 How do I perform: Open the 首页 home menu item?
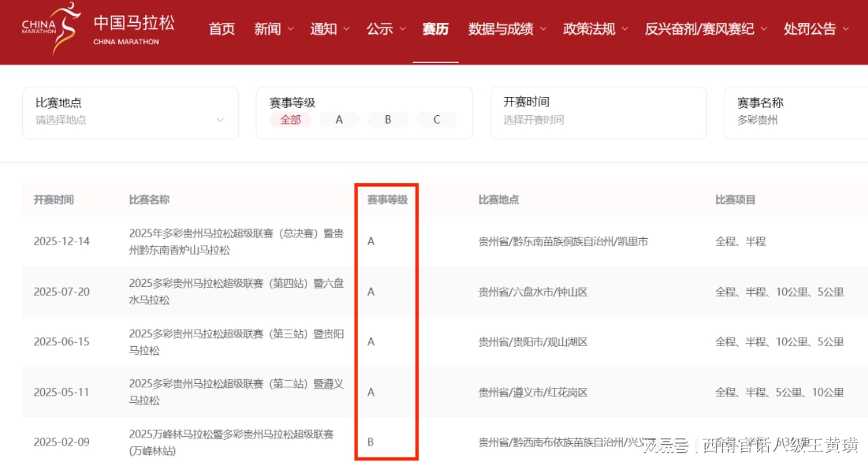click(221, 29)
